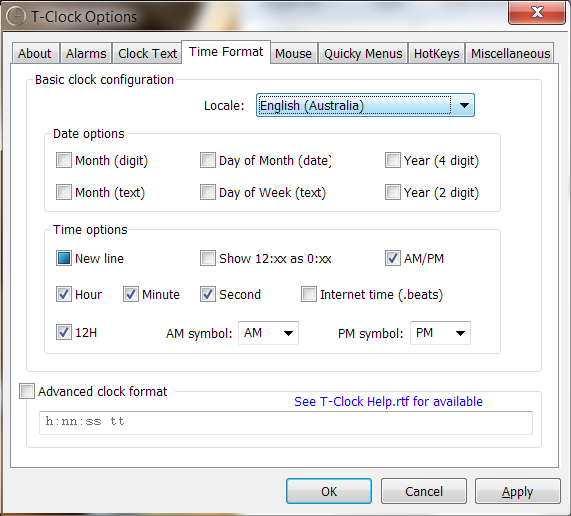Open the T-Clock Help.rtf link
The width and height of the screenshot is (571, 516).
tap(388, 402)
